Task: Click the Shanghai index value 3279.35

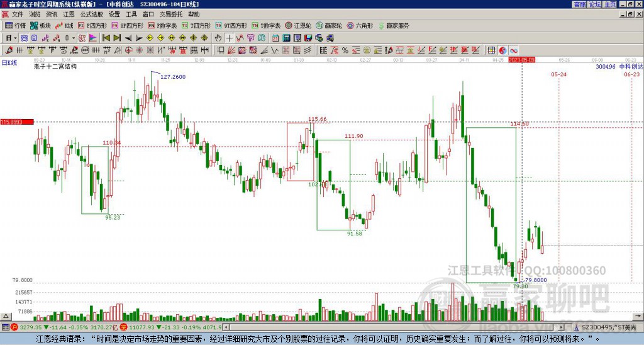Action: pos(31,327)
